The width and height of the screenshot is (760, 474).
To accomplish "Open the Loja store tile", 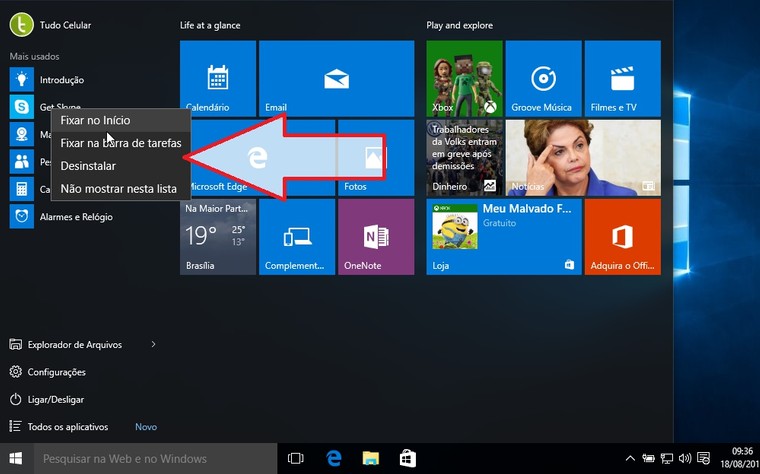I will (504, 237).
